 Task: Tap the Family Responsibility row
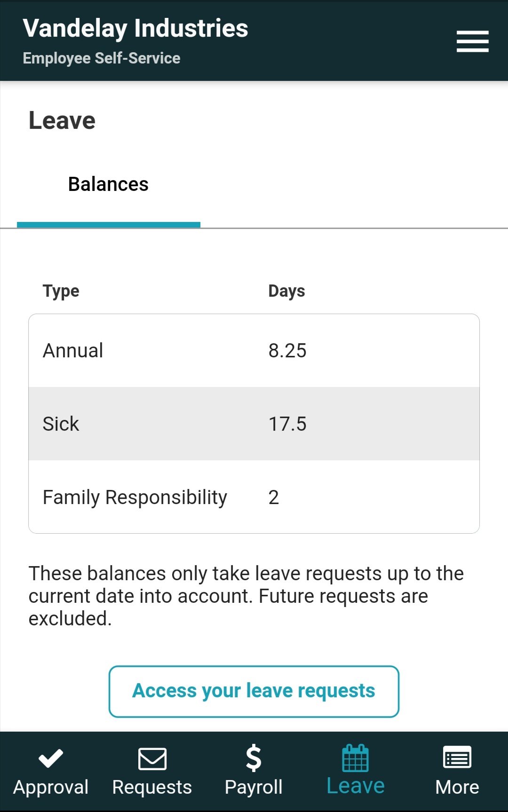coord(254,497)
